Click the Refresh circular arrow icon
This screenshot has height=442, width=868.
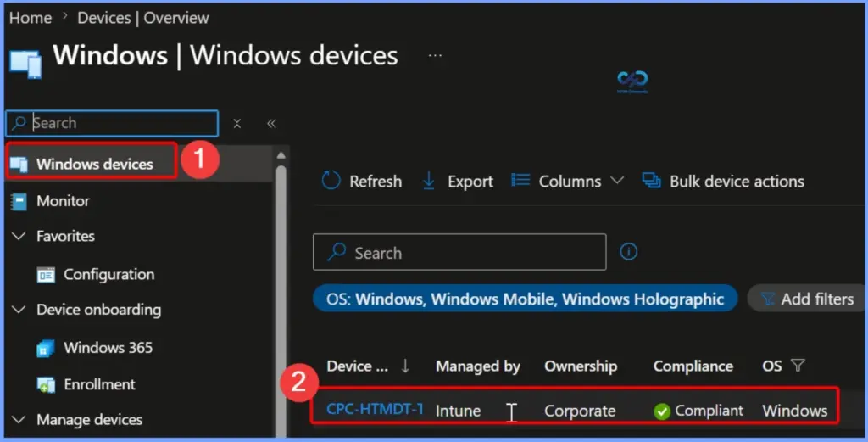click(x=331, y=181)
